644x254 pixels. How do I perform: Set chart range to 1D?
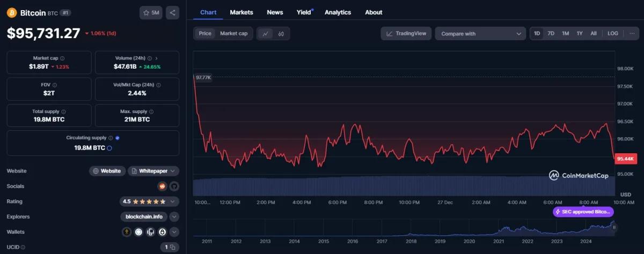[537, 33]
